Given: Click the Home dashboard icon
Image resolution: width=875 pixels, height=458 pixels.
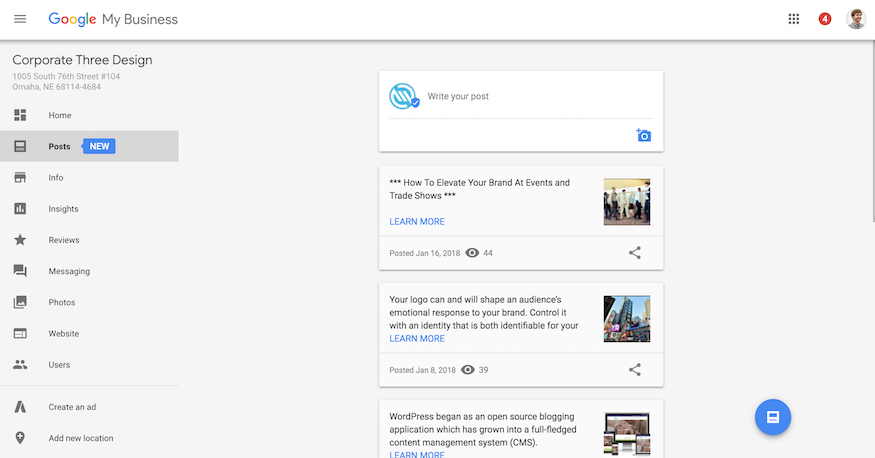Looking at the screenshot, I should point(20,115).
